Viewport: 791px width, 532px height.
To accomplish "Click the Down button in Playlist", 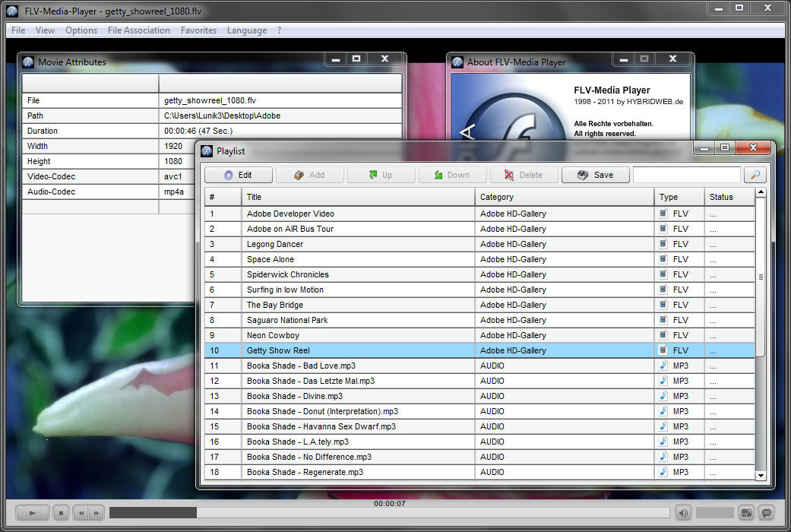I will point(453,175).
